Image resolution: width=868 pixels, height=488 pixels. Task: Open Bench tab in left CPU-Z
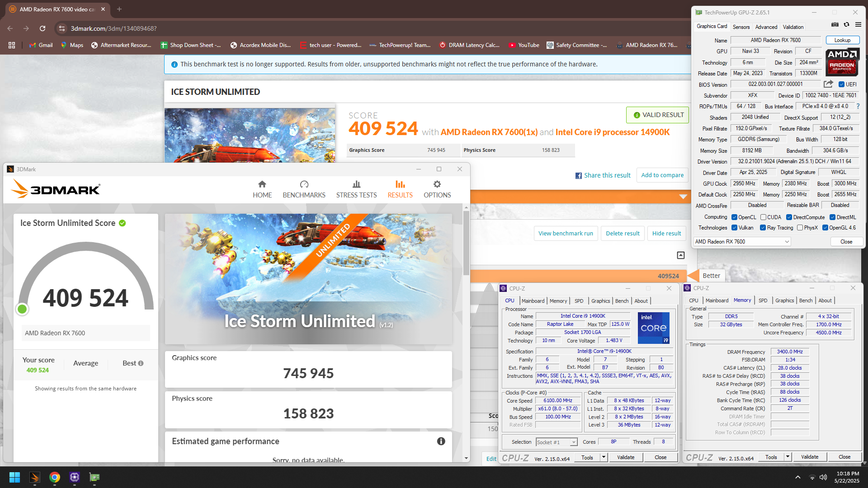point(622,301)
